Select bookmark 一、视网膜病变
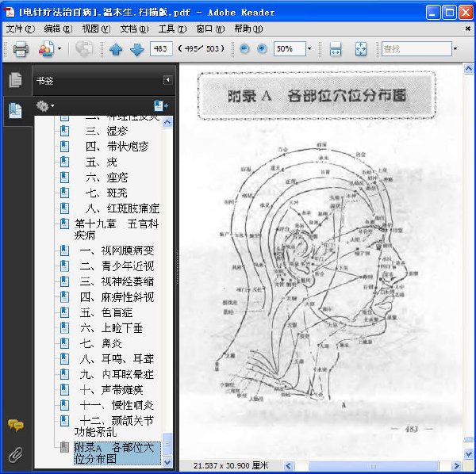Image resolution: width=476 pixels, height=474 pixels. 117,250
